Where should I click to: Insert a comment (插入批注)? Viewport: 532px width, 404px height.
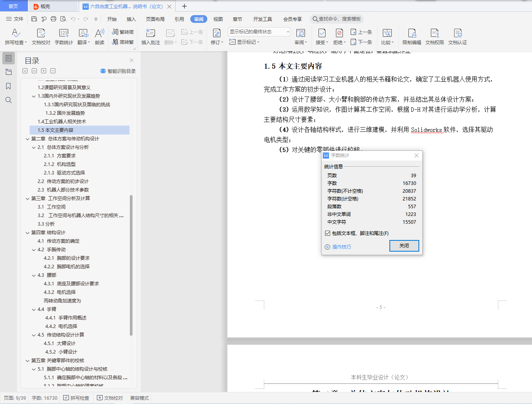150,37
